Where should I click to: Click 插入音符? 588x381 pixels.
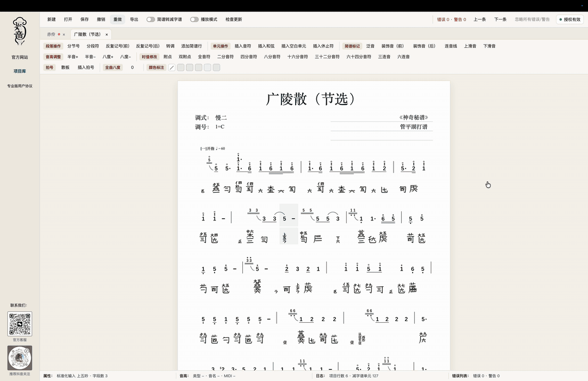click(x=243, y=46)
